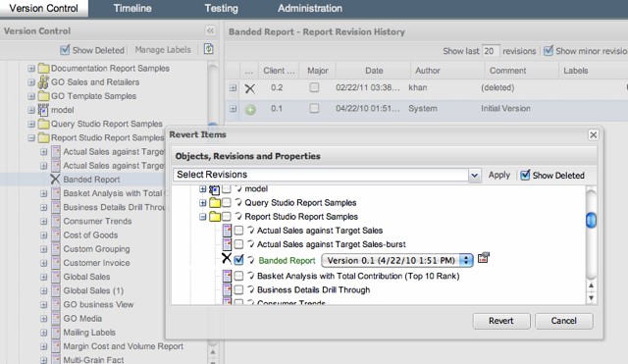Click the dialog scrollbar up arrow
628x364 pixels.
click(x=591, y=286)
